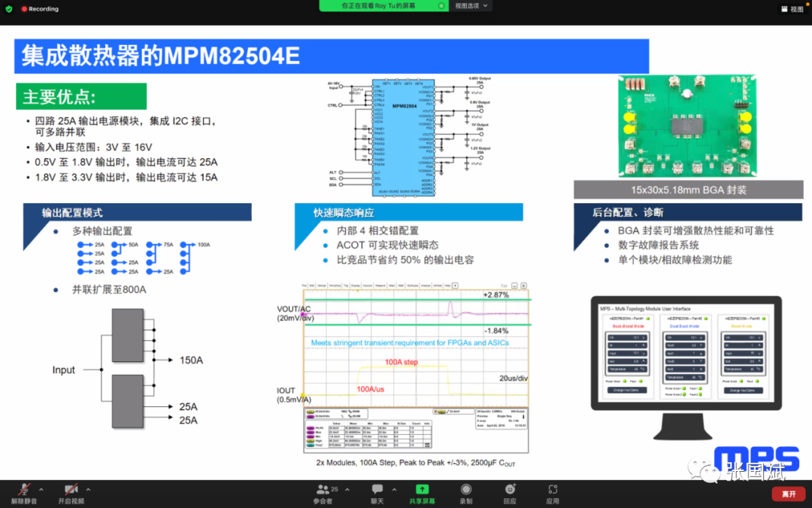Open the 参会者 participants panel

coord(323,494)
